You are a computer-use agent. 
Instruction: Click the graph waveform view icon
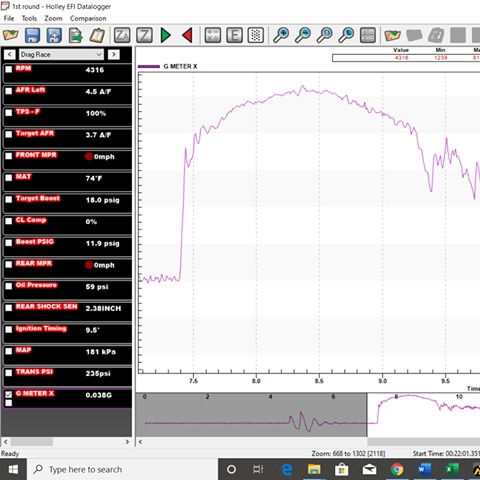click(x=213, y=35)
